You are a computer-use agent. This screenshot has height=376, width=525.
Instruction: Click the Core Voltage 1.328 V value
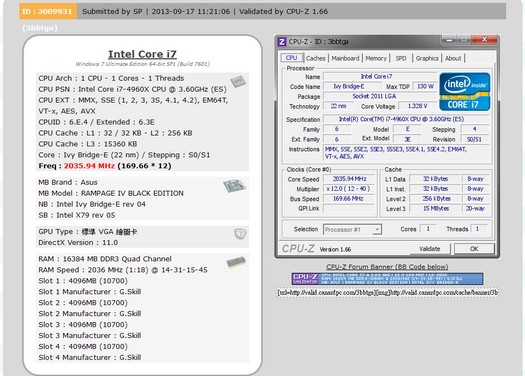coord(418,106)
